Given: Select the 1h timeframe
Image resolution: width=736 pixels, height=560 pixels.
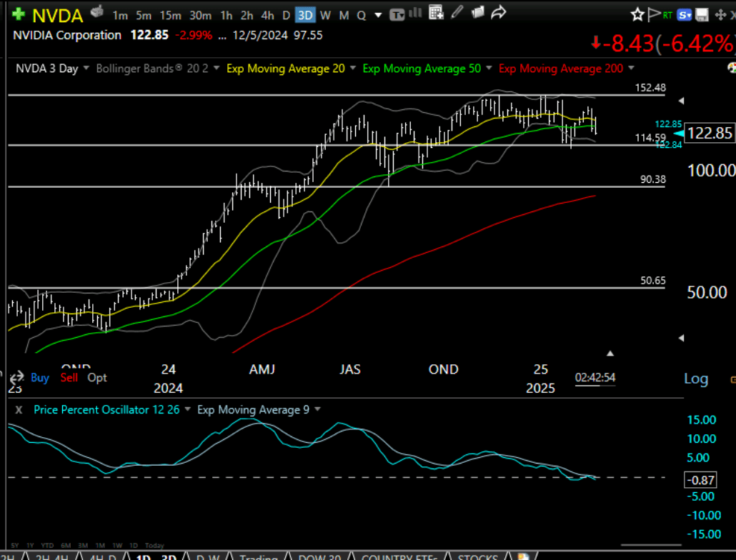Looking at the screenshot, I should point(227,14).
